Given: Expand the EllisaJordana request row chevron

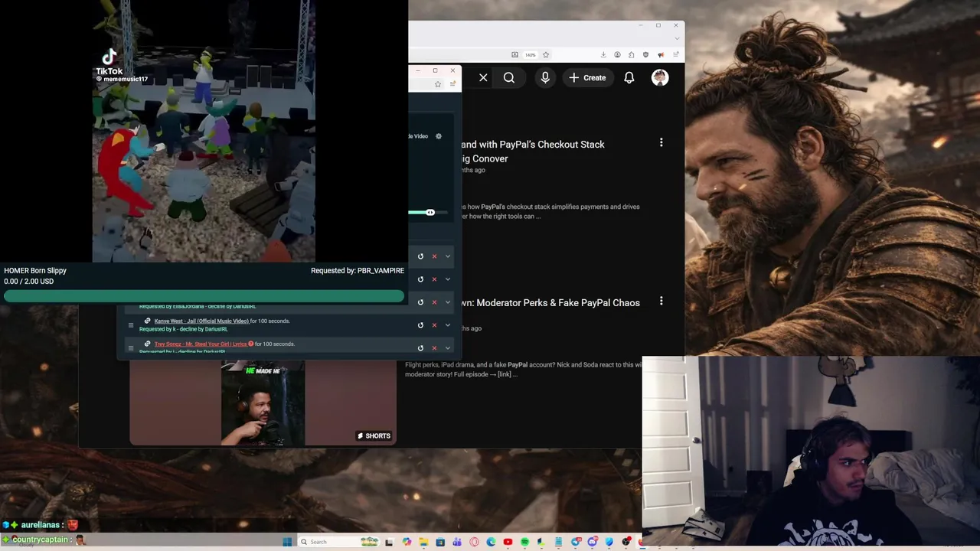Looking at the screenshot, I should pyautogui.click(x=448, y=302).
